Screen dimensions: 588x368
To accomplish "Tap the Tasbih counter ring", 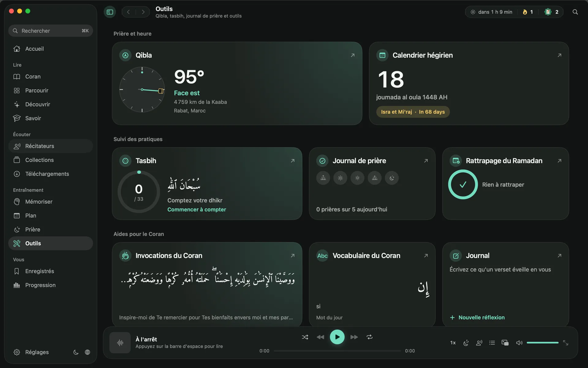I will click(x=139, y=192).
